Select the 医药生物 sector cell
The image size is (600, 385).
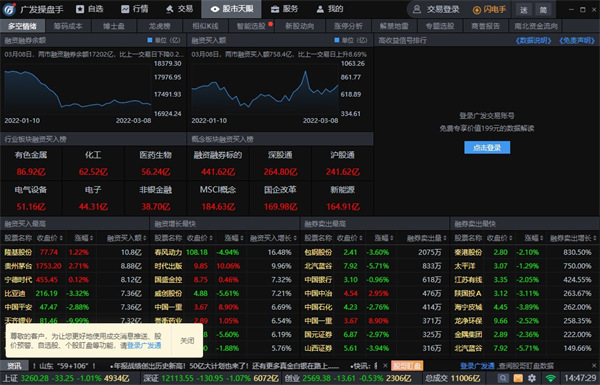point(155,163)
